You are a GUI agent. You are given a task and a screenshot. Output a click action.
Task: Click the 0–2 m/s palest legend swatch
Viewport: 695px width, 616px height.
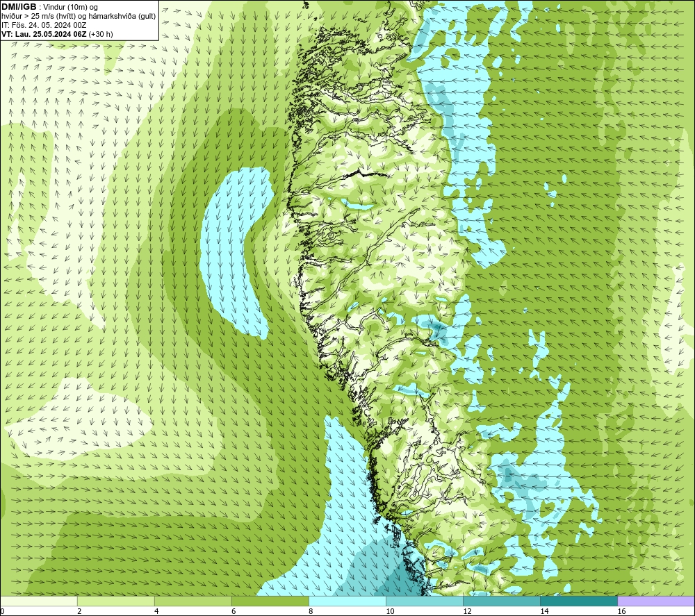pyautogui.click(x=39, y=601)
